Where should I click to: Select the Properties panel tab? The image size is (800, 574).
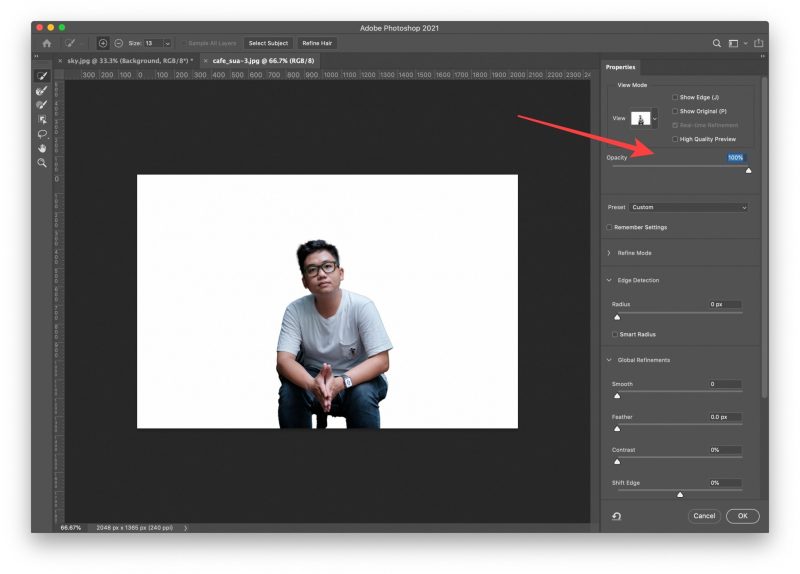[620, 67]
